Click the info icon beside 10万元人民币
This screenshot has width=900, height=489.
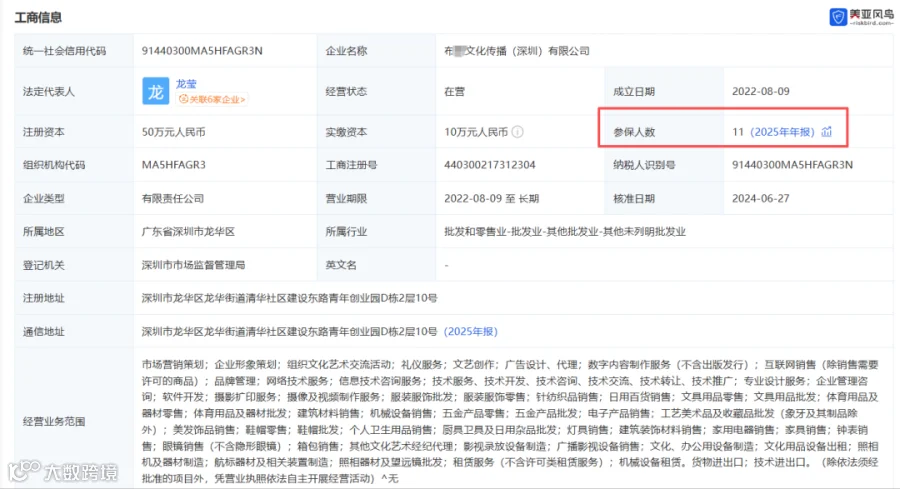coord(517,132)
